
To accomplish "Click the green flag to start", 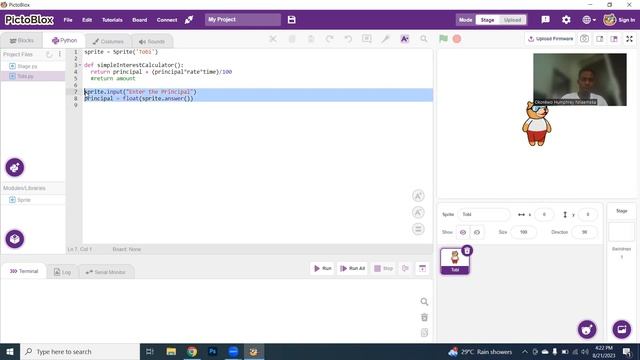I will [443, 39].
